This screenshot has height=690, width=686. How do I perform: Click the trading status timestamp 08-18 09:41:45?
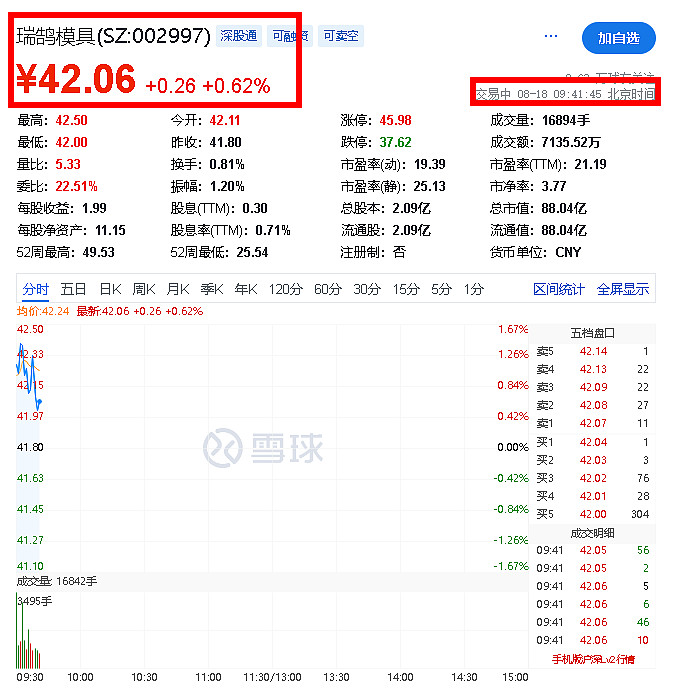(x=559, y=94)
